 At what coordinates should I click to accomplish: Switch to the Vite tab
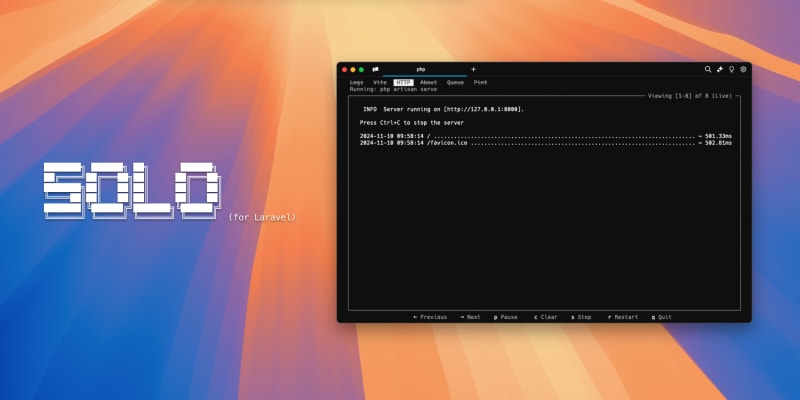(379, 82)
